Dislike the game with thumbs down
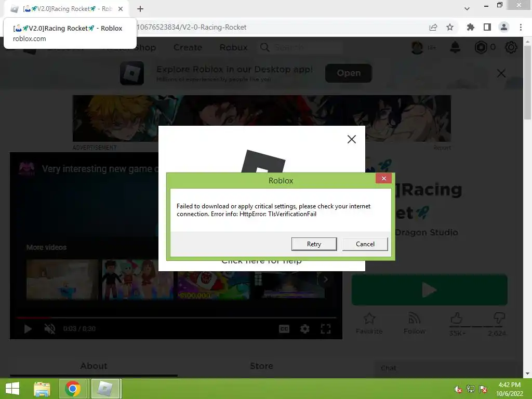The height and width of the screenshot is (399, 532). 499,318
